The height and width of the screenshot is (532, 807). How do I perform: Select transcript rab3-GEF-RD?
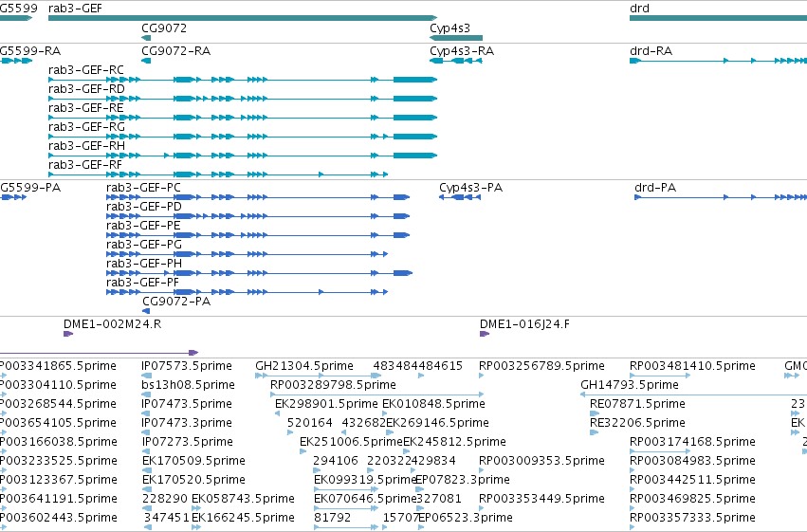tap(243, 99)
